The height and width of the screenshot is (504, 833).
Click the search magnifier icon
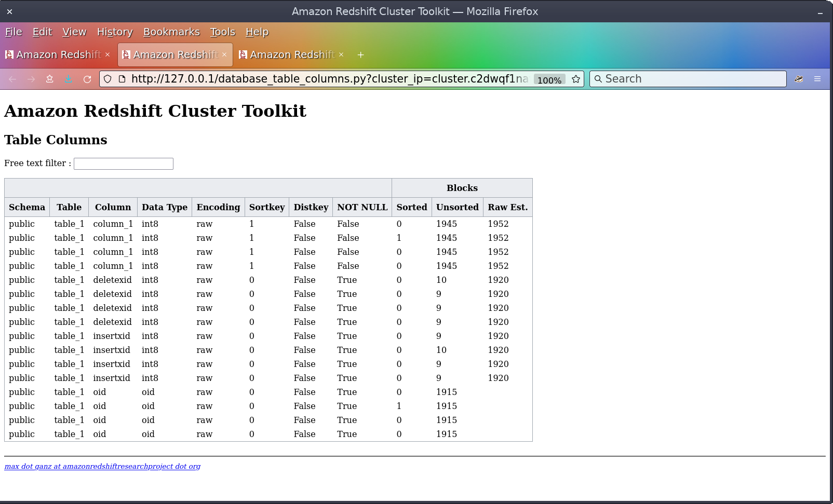click(598, 79)
